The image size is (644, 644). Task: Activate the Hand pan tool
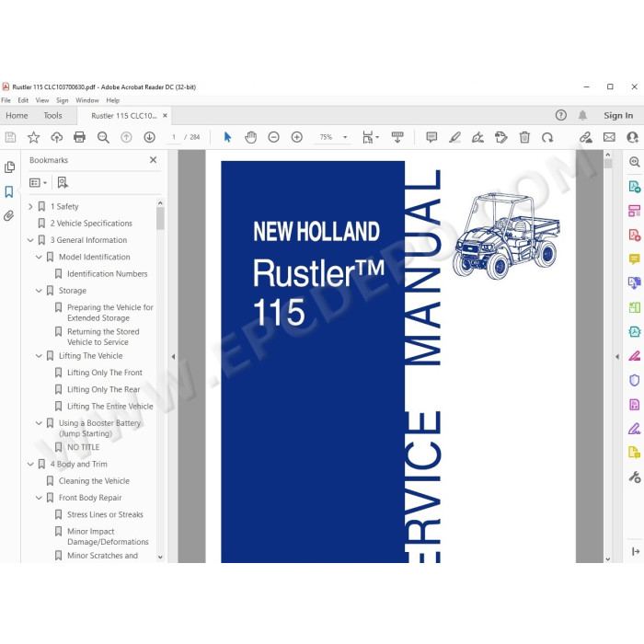250,137
